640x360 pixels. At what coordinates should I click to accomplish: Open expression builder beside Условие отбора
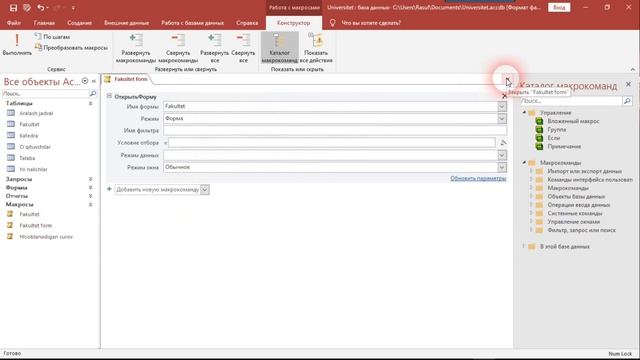(503, 143)
